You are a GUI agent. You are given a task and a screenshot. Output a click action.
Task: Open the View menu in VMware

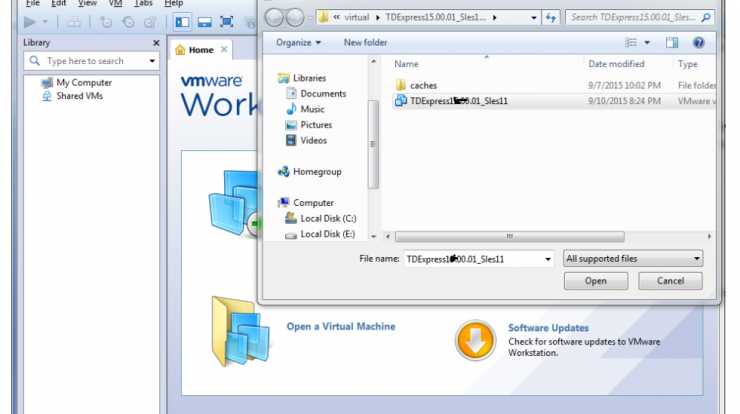87,3
